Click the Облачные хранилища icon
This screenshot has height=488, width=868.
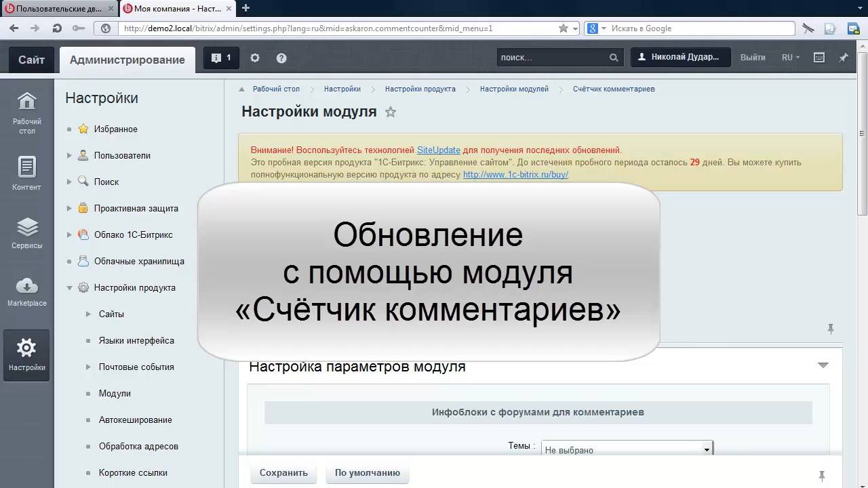coord(83,261)
